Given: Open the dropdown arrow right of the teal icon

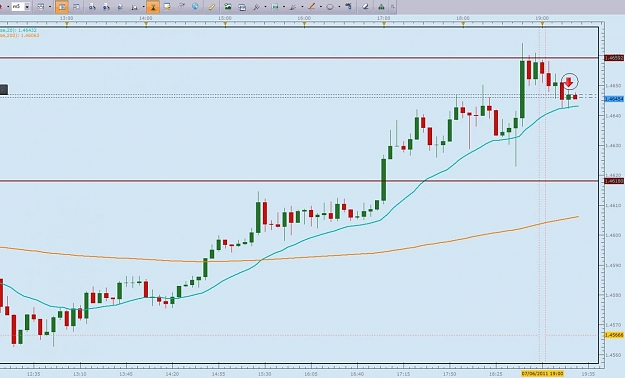Looking at the screenshot, I should 284,7.
